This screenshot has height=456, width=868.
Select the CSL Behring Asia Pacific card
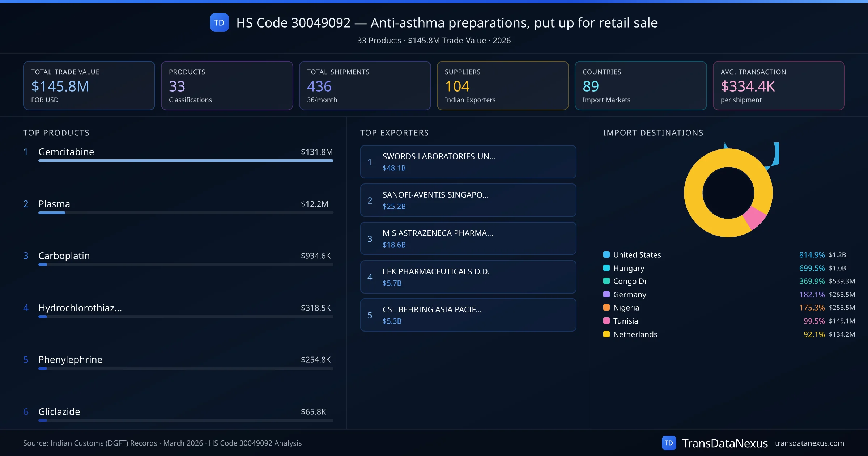tap(468, 315)
